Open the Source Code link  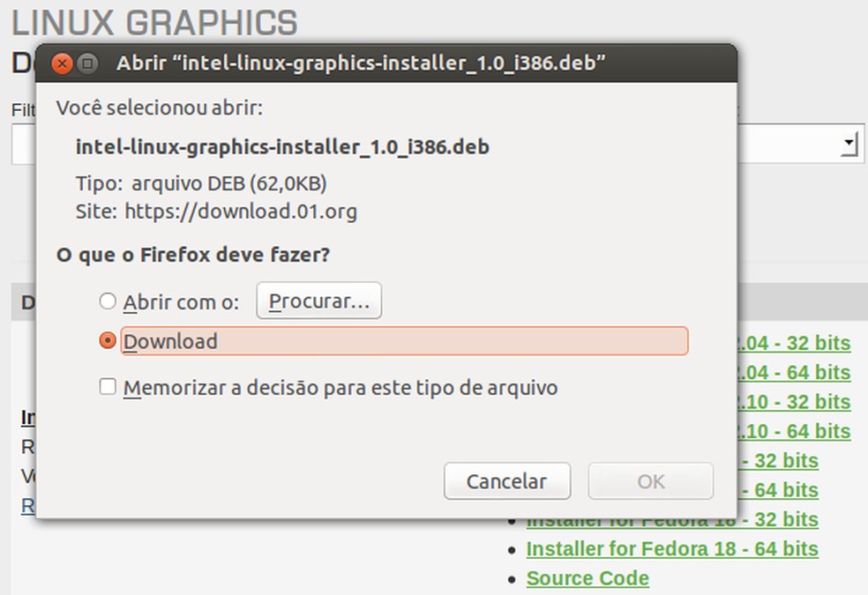coord(587,578)
